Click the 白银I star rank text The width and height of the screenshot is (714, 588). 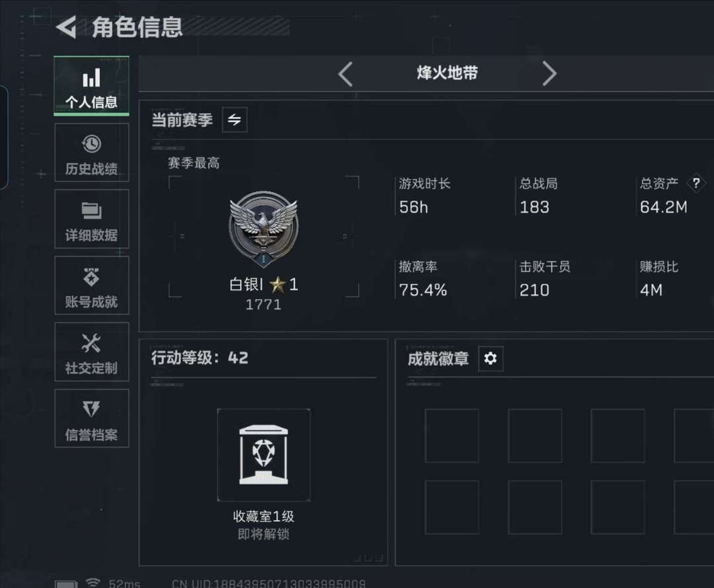pos(264,285)
